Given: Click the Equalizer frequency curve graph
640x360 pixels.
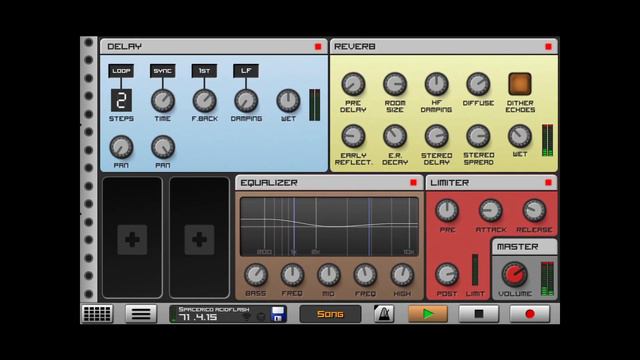Looking at the screenshot, I should tap(329, 227).
